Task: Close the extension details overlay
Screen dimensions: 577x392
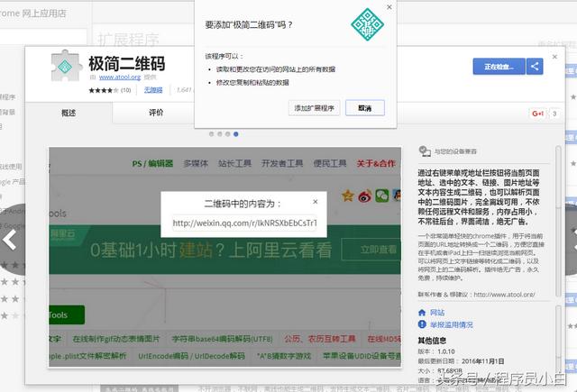Action: click(554, 57)
